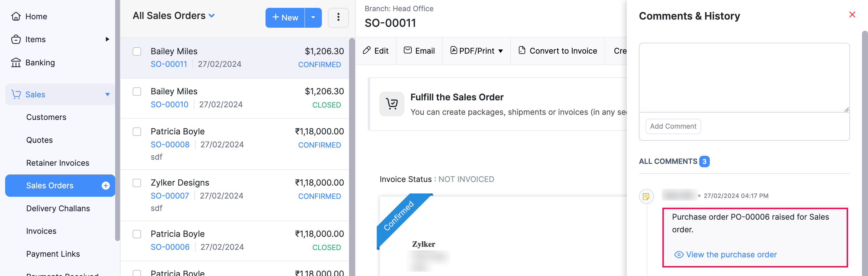The image size is (868, 276).
Task: Open the three-dot more options icon
Action: pos(338,17)
